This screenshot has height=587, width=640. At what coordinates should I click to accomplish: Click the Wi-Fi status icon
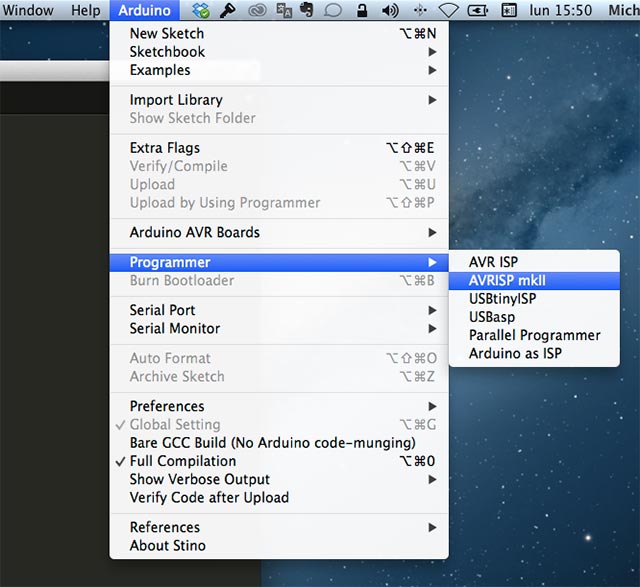click(449, 11)
